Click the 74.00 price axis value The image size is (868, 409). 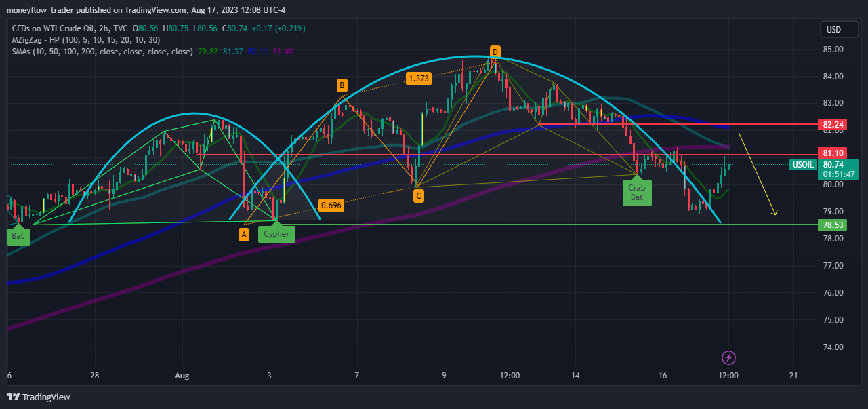[835, 347]
